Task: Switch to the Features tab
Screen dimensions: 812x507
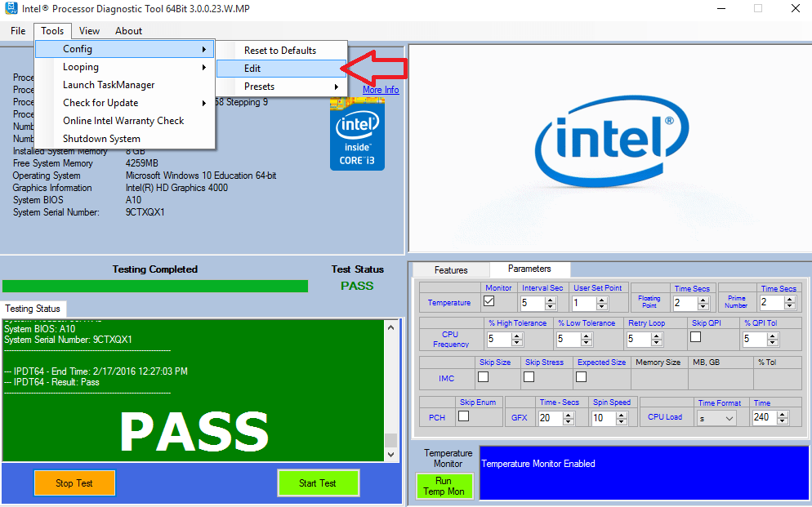Action: coord(451,270)
